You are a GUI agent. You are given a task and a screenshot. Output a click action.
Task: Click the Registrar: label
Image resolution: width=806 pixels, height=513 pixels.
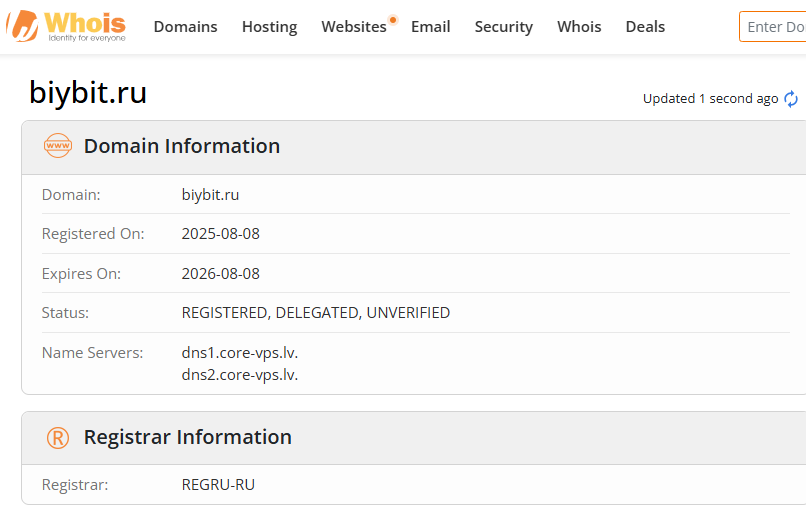pos(75,485)
